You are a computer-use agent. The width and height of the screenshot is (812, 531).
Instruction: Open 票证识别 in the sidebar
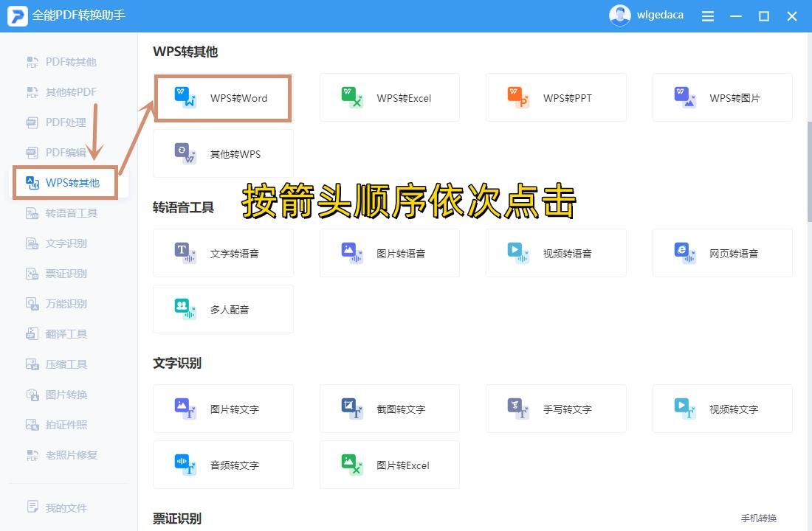pyautogui.click(x=56, y=274)
